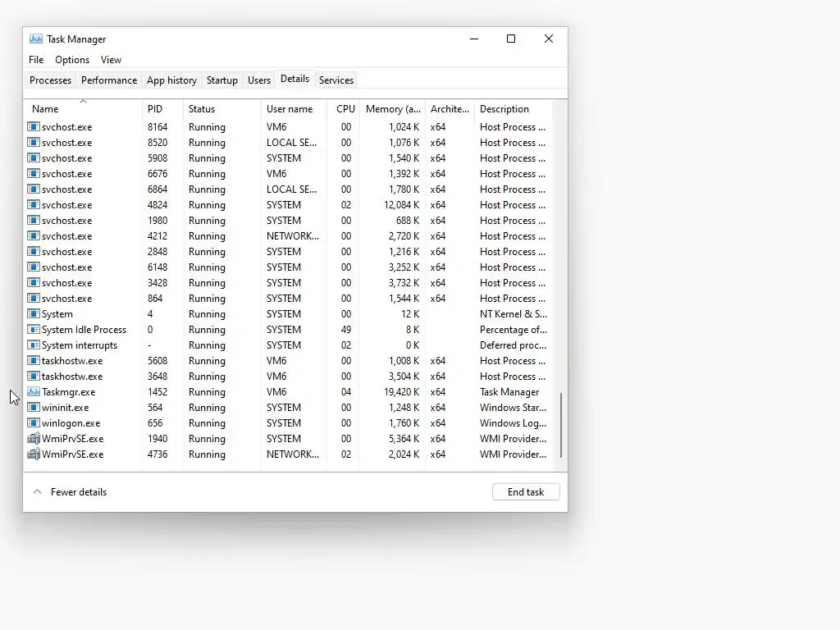Click the description 'NT Kernel & S...'
Image resolution: width=840 pixels, height=630 pixels.
[514, 314]
